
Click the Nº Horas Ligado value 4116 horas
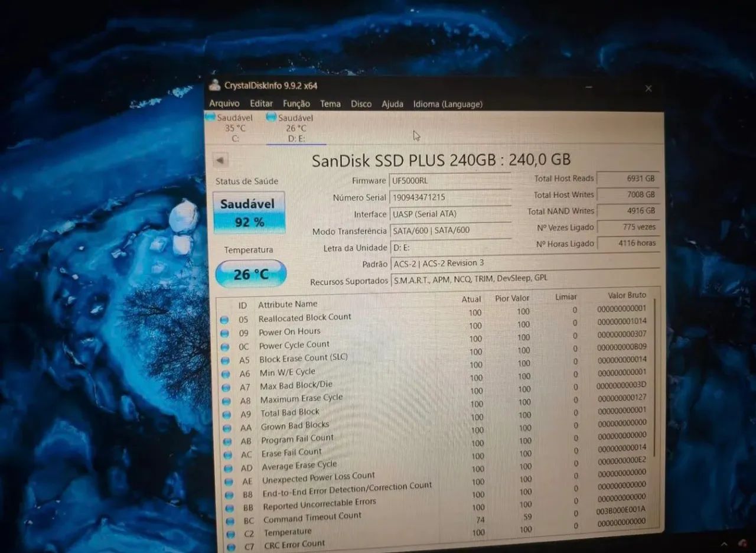coord(627,243)
